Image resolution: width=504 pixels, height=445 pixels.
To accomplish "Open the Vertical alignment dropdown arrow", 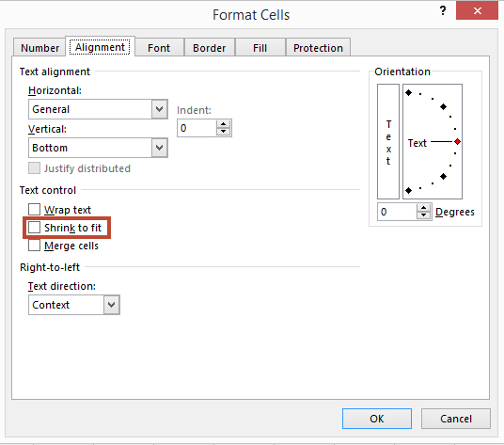I will 160,148.
